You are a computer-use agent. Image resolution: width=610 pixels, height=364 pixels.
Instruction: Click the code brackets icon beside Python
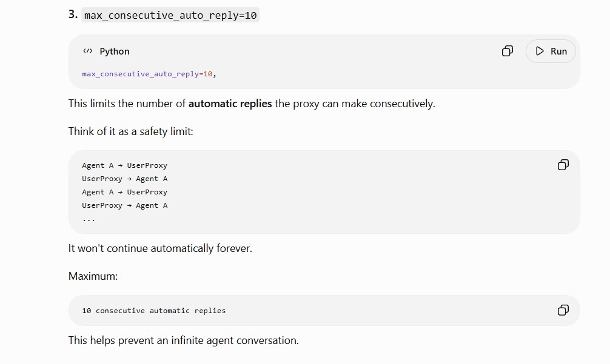pos(88,51)
